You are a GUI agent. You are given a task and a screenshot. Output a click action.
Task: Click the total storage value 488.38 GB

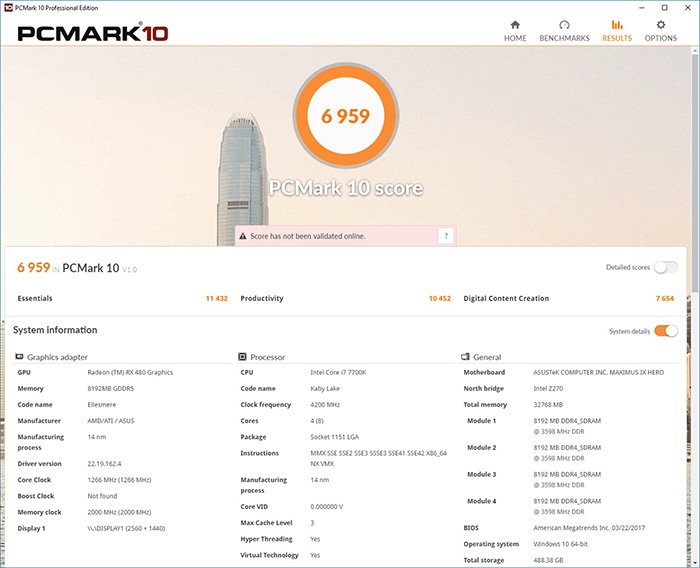[548, 560]
